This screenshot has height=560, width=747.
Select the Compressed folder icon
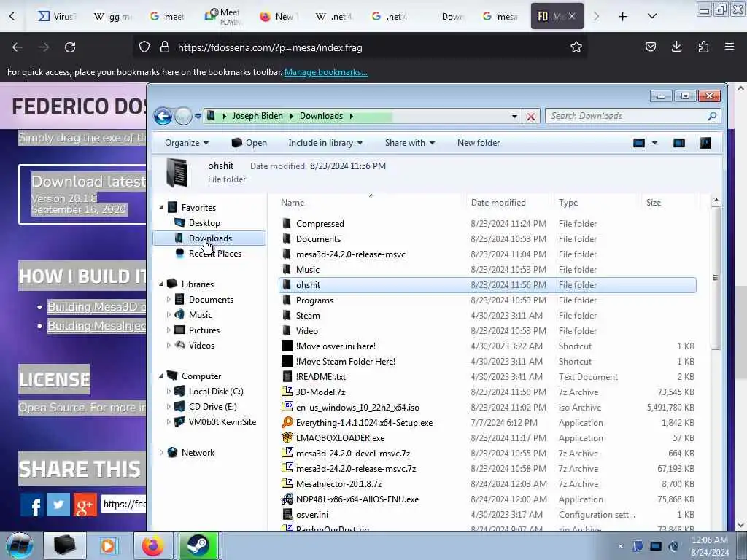click(287, 224)
